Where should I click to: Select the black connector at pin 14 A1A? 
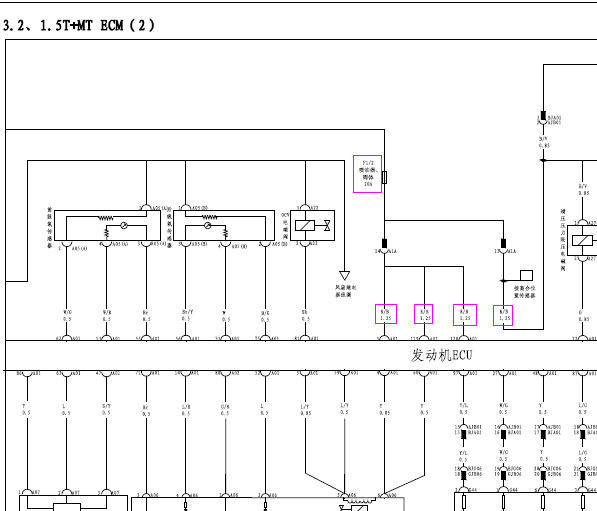(385, 243)
